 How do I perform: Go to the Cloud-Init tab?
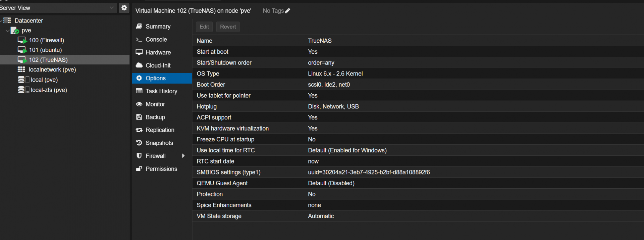(x=162, y=65)
